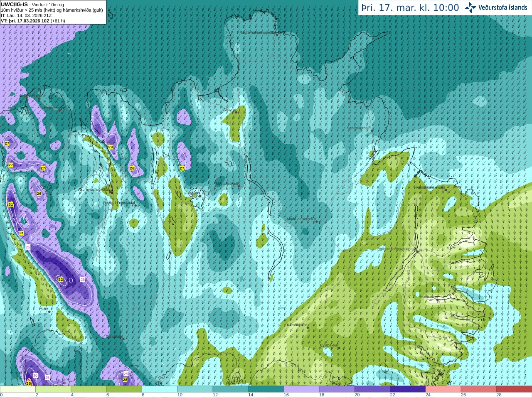The width and height of the screenshot is (532, 398).
Task: Click the initial time line 'IT: Lau. 14. 03. 2026 21Z'
Action: pos(26,15)
